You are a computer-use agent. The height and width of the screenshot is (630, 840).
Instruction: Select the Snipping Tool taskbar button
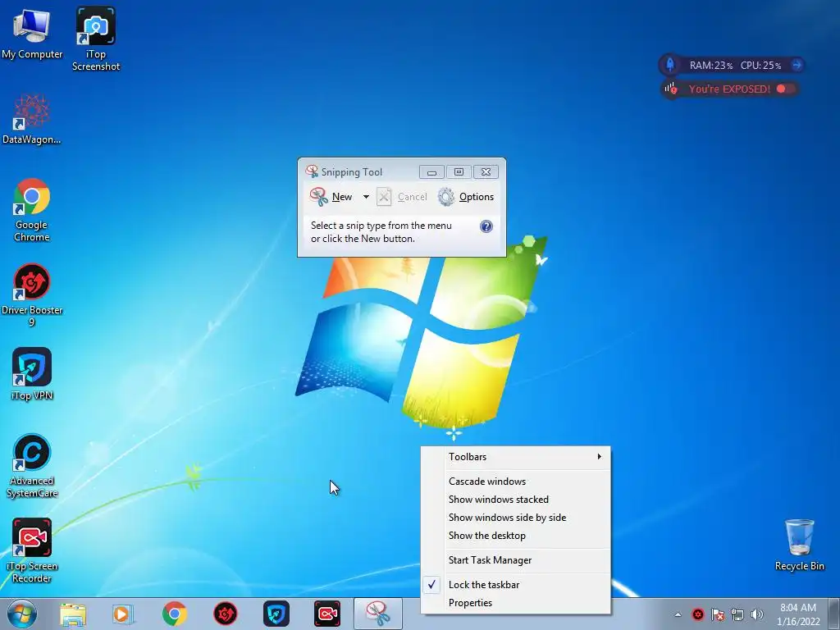(377, 614)
